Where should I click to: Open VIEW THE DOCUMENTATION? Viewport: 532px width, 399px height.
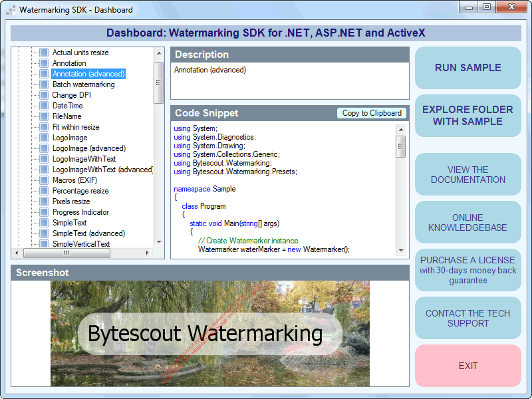pos(468,174)
